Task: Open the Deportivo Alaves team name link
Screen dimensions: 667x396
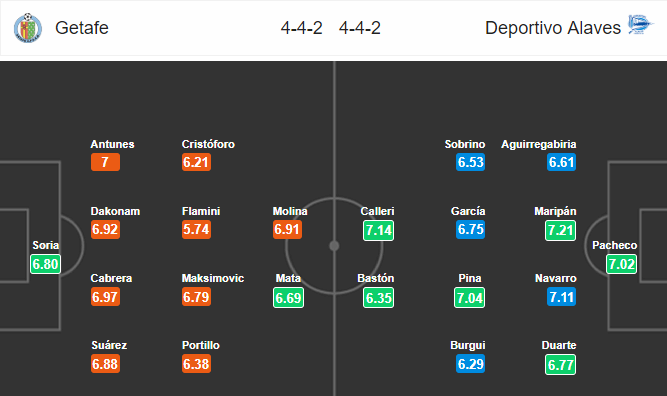Action: click(x=553, y=28)
